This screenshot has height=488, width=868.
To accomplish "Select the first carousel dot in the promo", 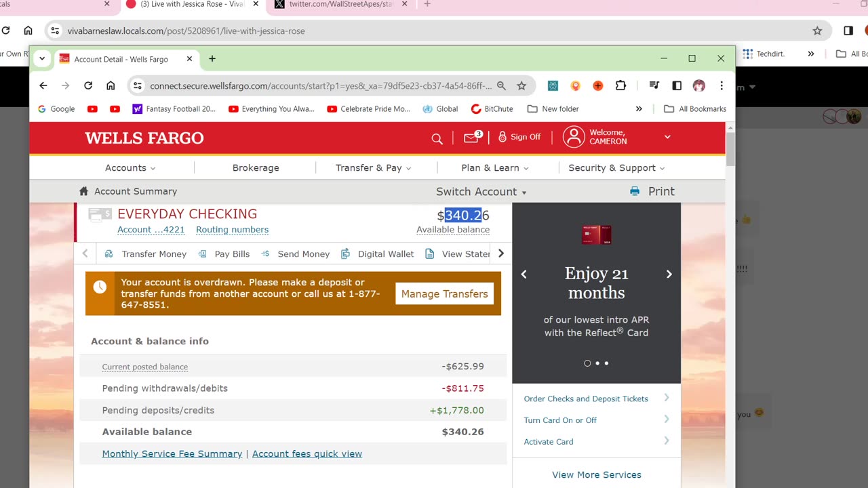I will click(587, 363).
